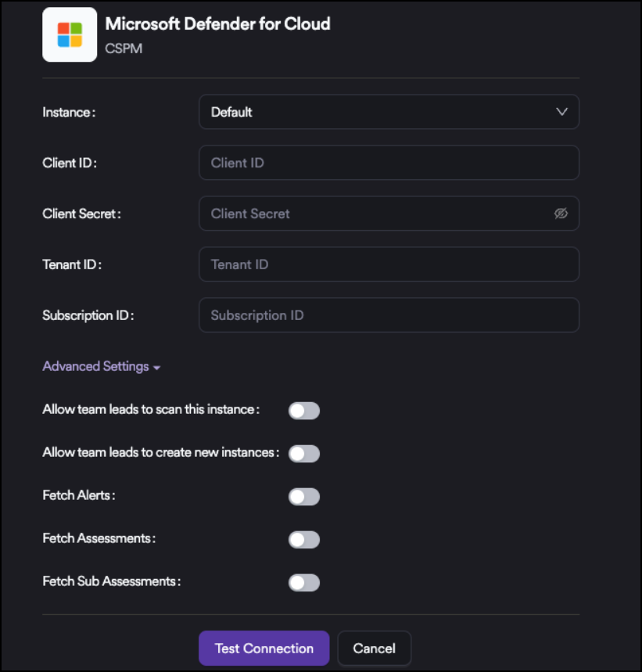Click the Subscription ID input field
642x672 pixels.
388,315
